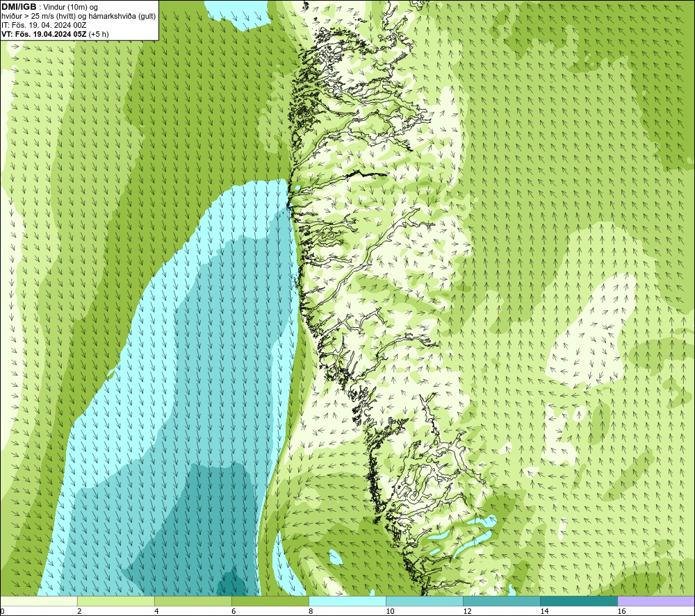Click the legend label '16'

621,612
